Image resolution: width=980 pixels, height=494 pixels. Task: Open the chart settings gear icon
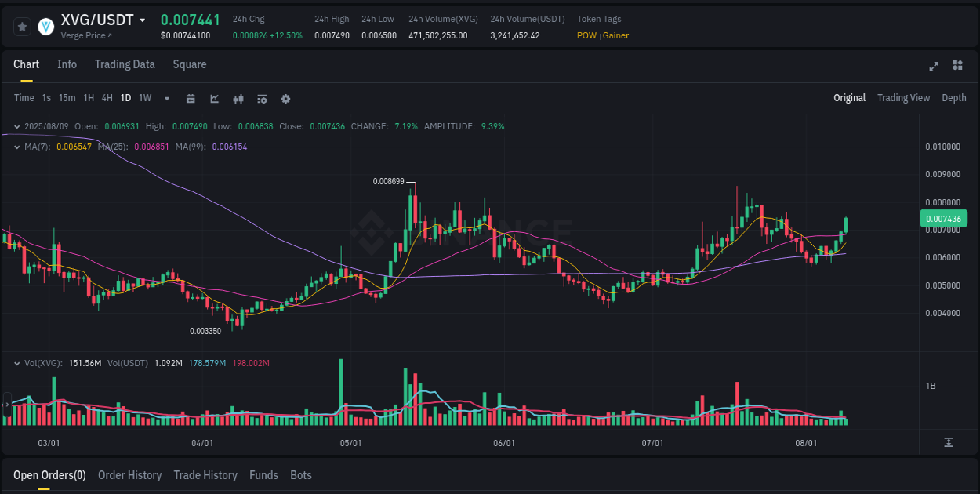[x=285, y=98]
